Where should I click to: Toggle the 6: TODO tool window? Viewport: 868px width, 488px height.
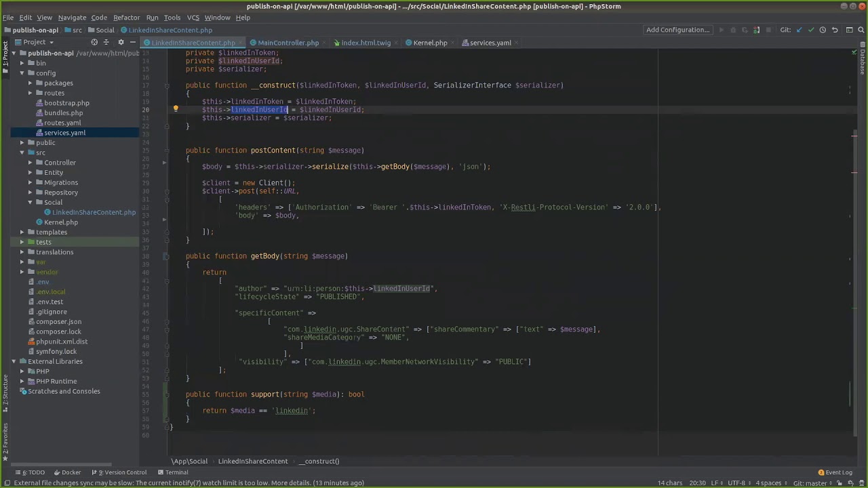point(30,472)
